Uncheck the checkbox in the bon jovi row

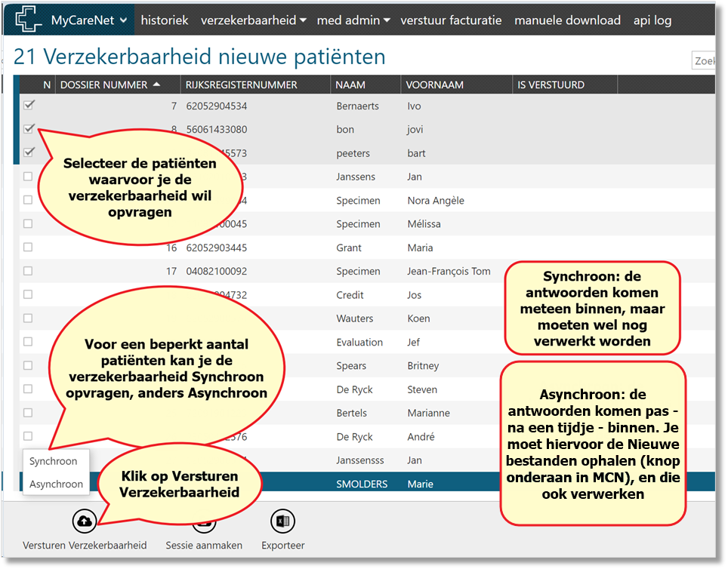pos(29,128)
